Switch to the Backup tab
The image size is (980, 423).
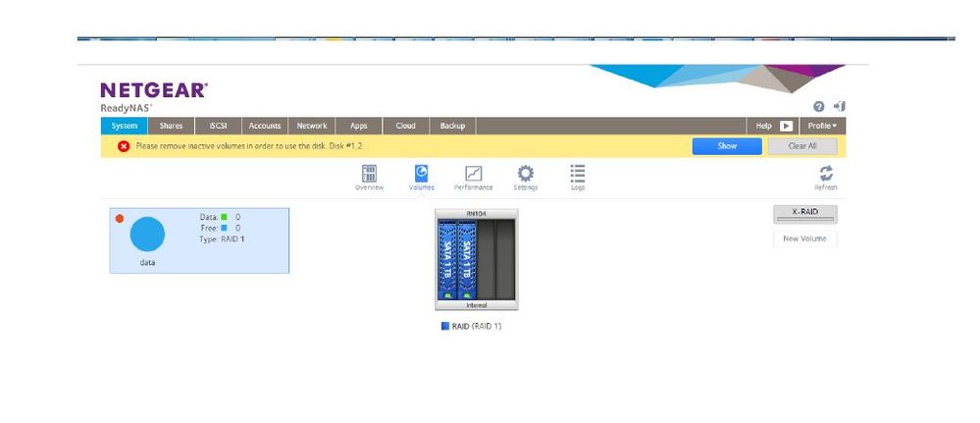(452, 126)
